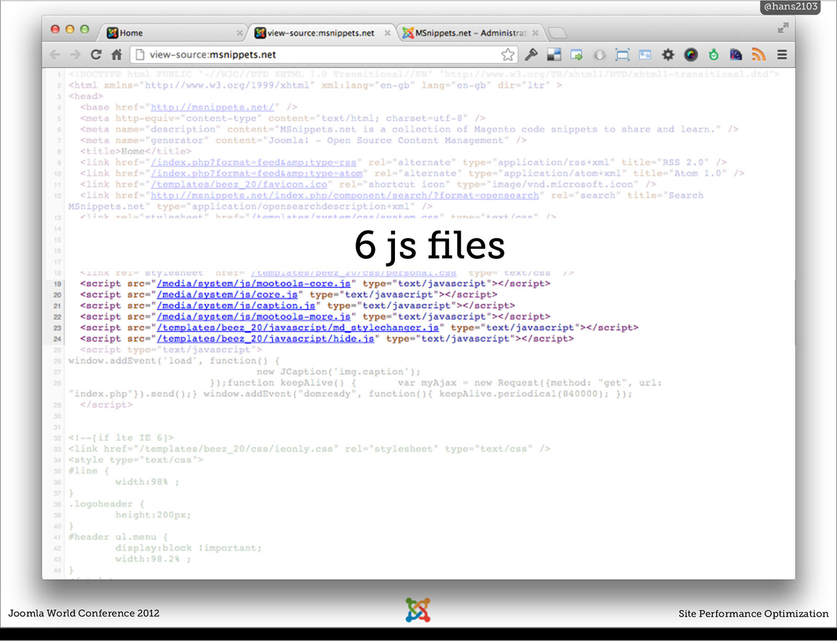
Task: Click the 'new JCaption' code line
Action: [338, 372]
